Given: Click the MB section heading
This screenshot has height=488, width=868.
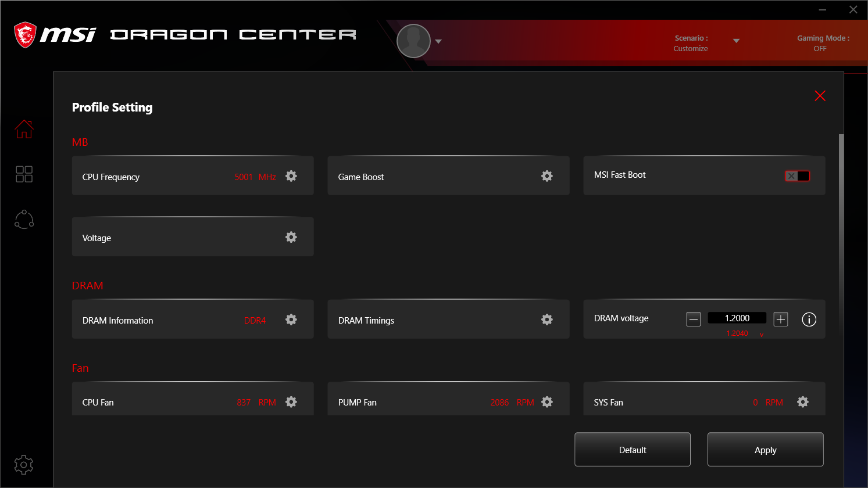Looking at the screenshot, I should [x=80, y=142].
